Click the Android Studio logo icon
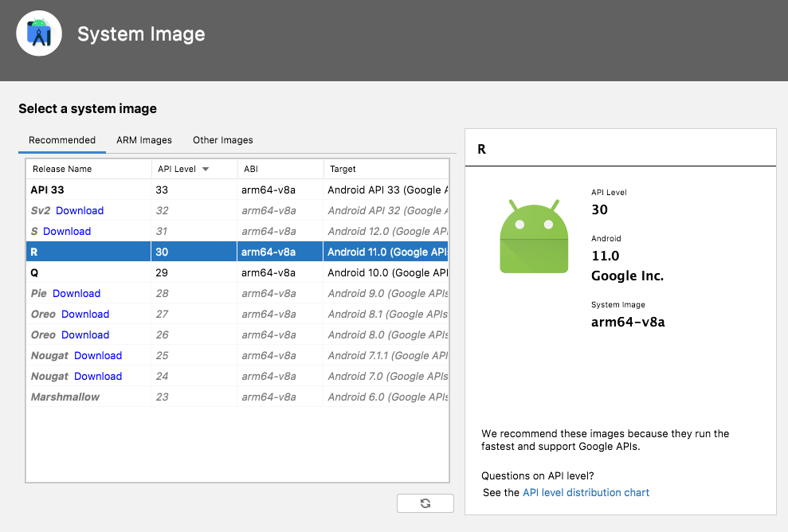The height and width of the screenshot is (532, 788). point(39,33)
